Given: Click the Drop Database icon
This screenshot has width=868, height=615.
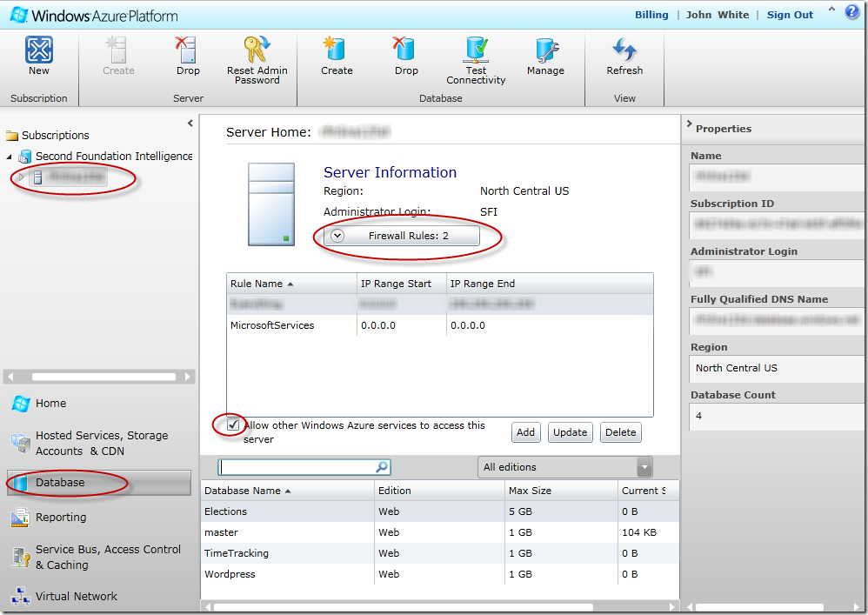Looking at the screenshot, I should [x=404, y=49].
